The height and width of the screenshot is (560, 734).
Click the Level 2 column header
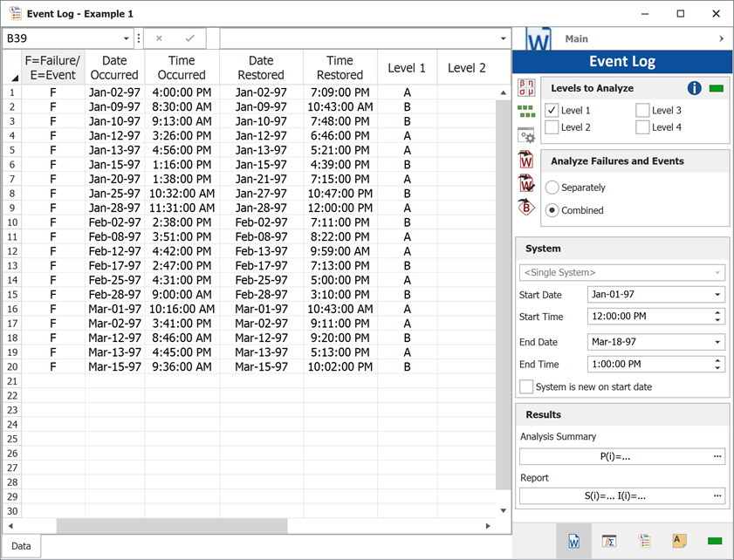pos(467,68)
